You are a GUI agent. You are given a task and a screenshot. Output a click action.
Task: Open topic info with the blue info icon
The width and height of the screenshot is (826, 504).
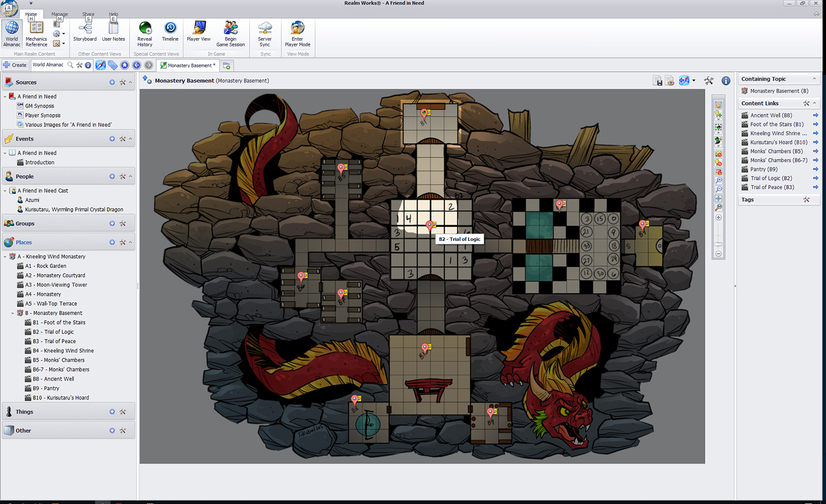pyautogui.click(x=726, y=81)
